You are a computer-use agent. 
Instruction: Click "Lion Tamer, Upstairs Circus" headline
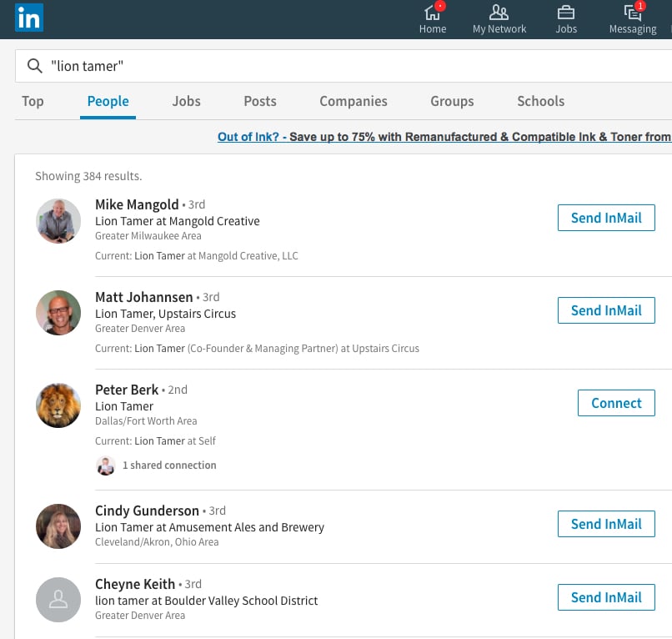coord(165,314)
